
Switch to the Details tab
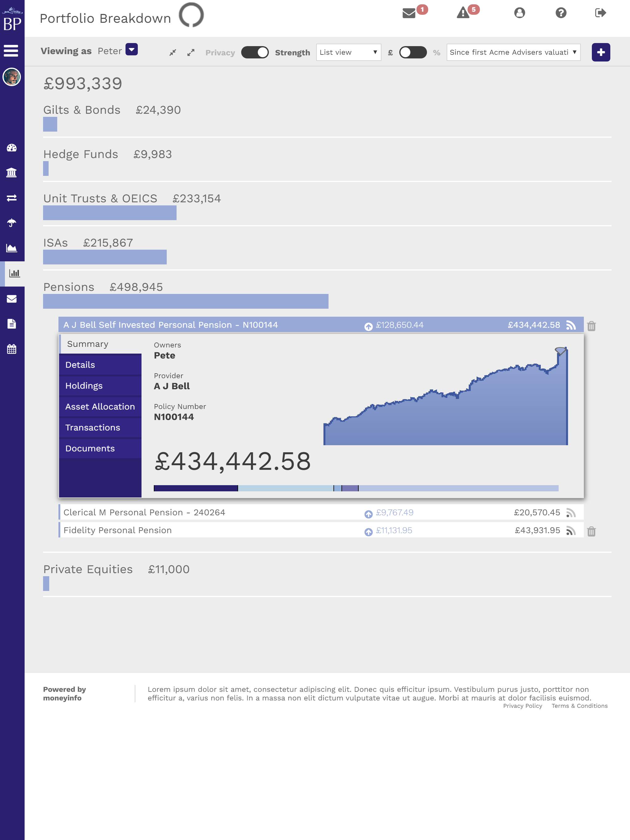click(x=100, y=365)
